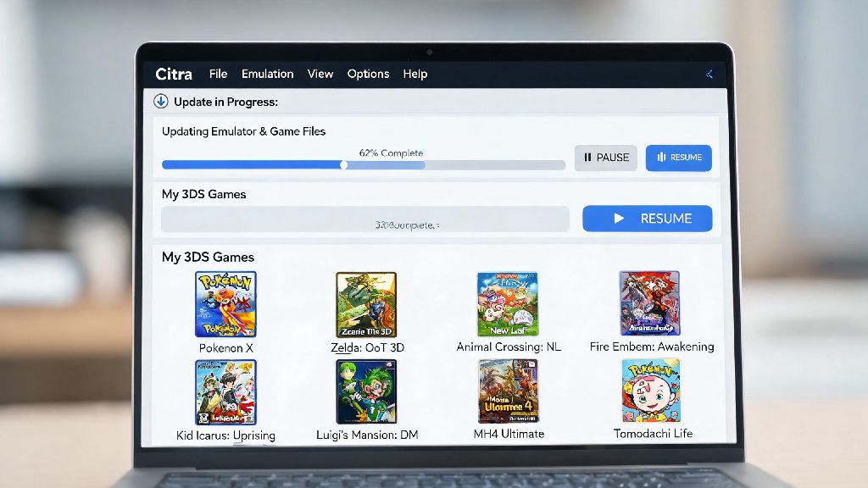Click the large RESUME play button
The width and height of the screenshot is (868, 488).
(647, 219)
